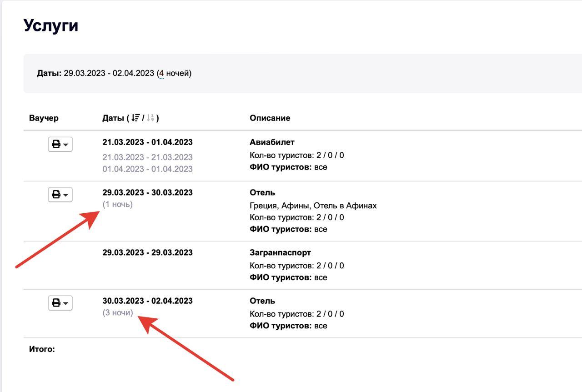Click the Греция, Афины, Отель в Афинах text
Screen dimensions: 582x392
click(313, 206)
